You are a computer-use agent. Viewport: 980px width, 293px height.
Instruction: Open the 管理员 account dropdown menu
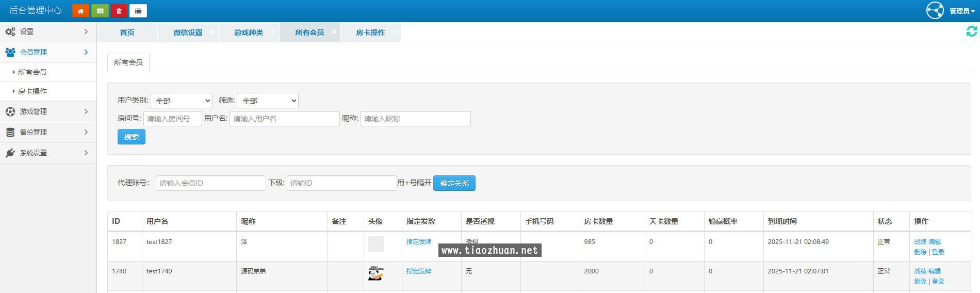(x=962, y=11)
